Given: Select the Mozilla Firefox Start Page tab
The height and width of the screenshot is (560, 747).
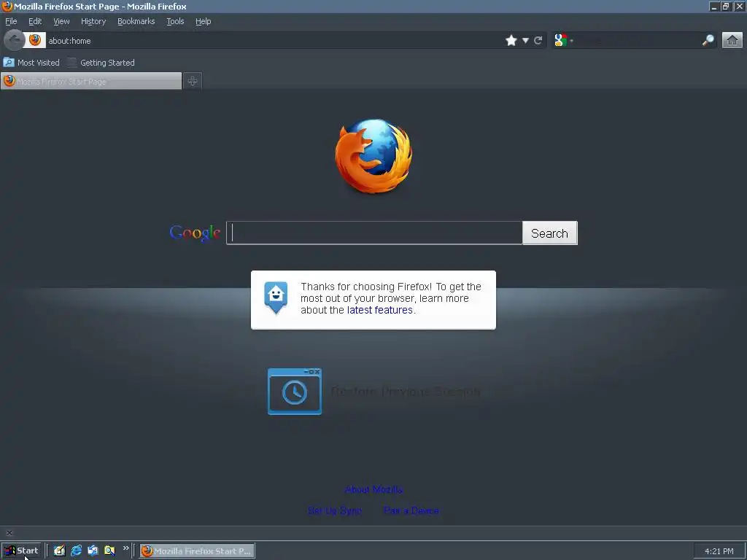Looking at the screenshot, I should click(x=91, y=81).
